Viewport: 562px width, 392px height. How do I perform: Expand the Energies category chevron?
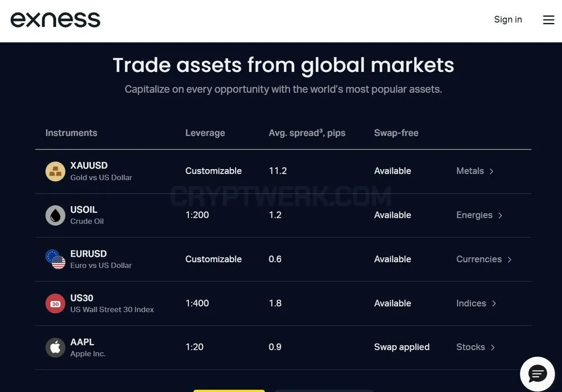click(500, 215)
